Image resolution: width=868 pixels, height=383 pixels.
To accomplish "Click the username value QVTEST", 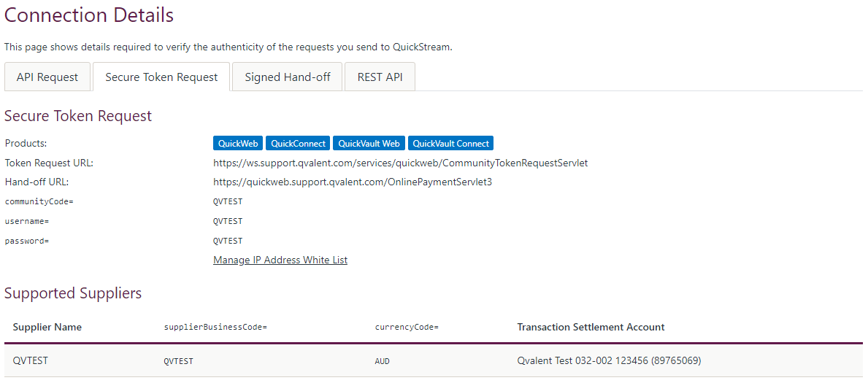I will pyautogui.click(x=228, y=221).
